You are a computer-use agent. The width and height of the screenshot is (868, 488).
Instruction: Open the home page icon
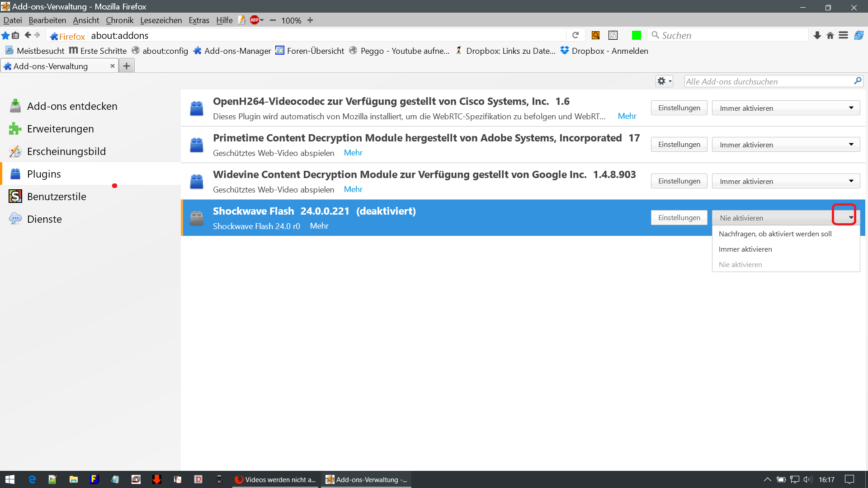[830, 35]
